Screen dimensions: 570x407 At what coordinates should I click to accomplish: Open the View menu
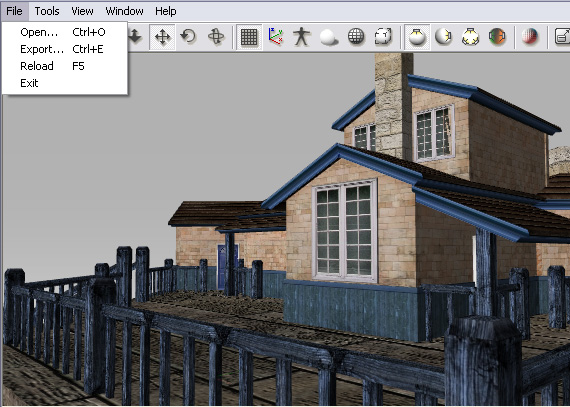point(82,11)
